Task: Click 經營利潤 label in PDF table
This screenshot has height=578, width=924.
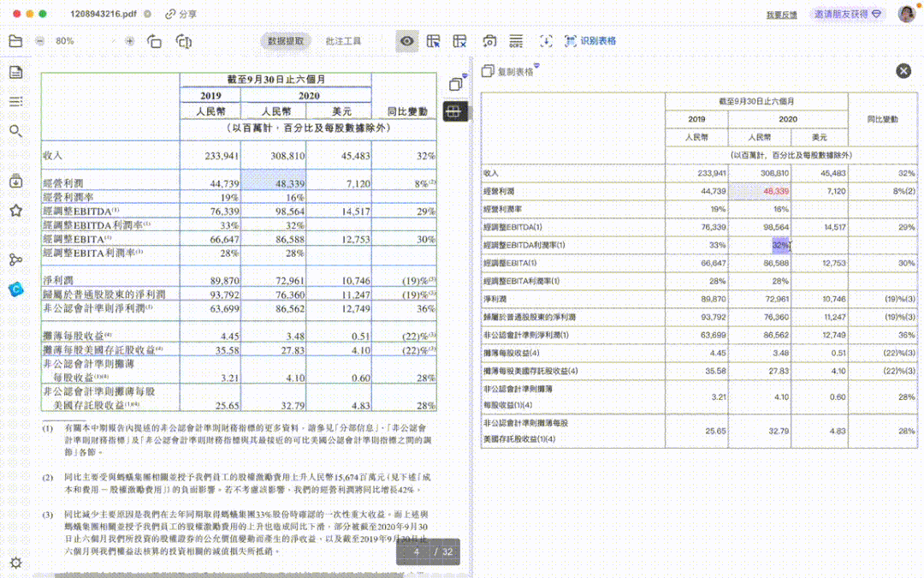Action: pyautogui.click(x=63, y=183)
